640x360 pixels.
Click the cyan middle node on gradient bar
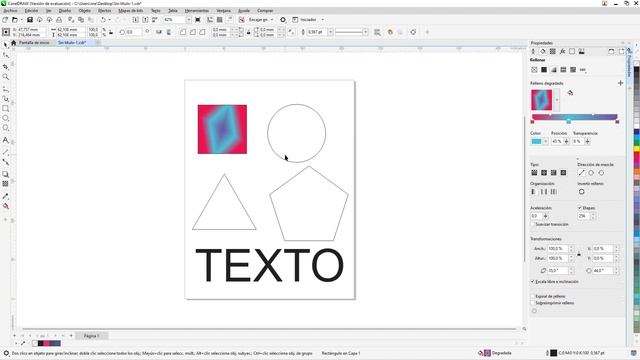568,121
